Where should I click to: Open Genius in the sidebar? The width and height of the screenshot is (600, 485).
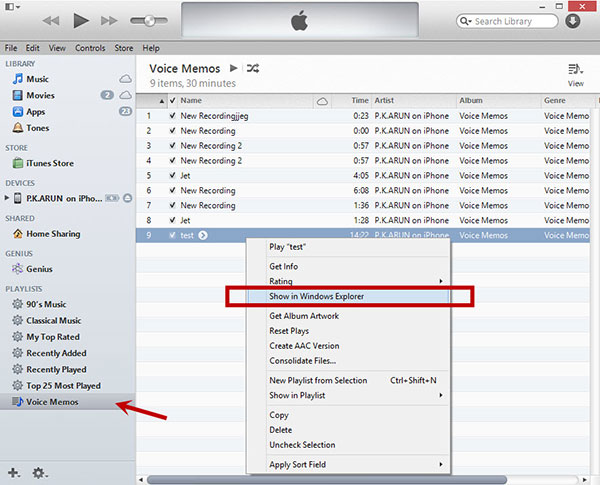[39, 269]
